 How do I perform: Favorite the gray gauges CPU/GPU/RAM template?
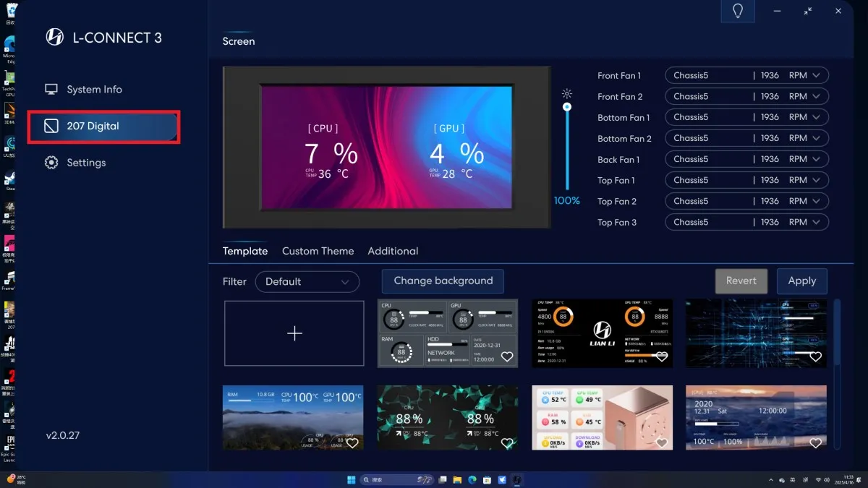click(507, 356)
